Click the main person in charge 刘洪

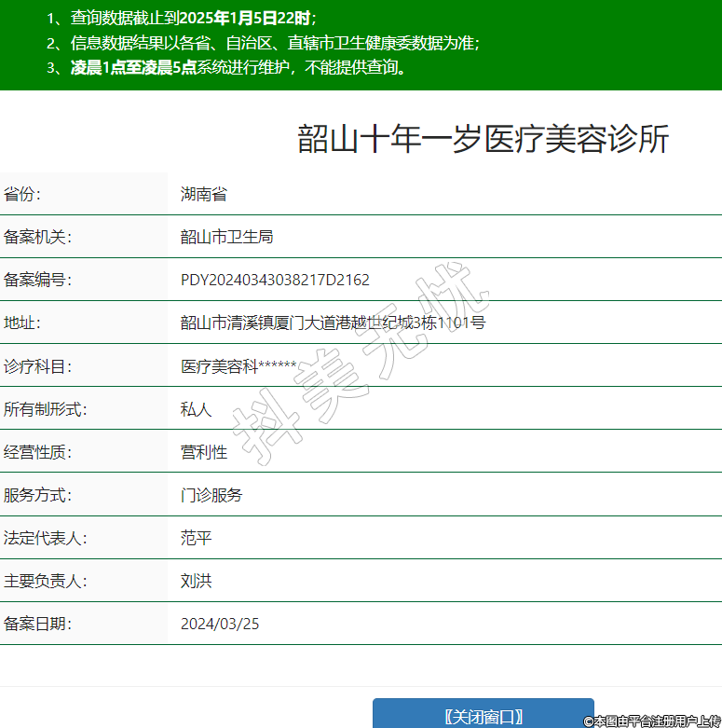pyautogui.click(x=196, y=581)
